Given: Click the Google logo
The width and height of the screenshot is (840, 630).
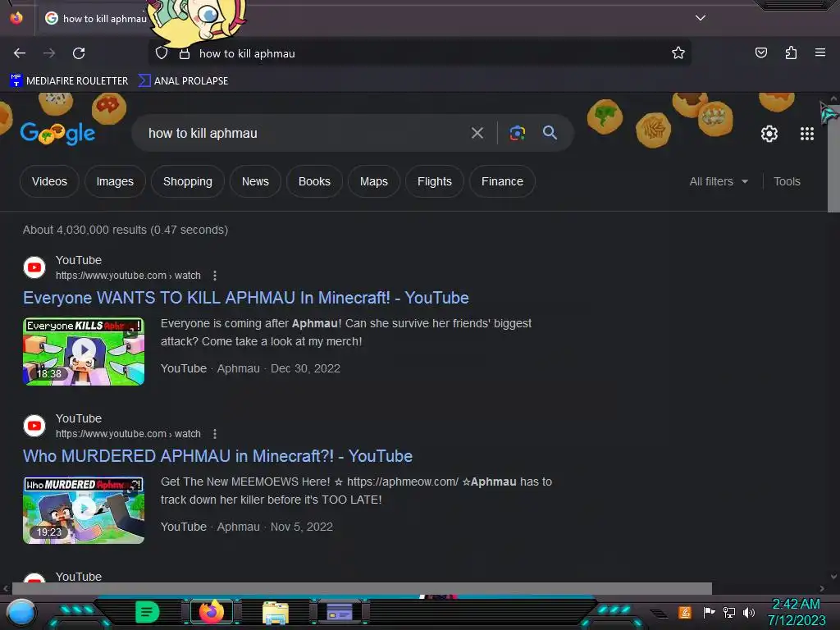Looking at the screenshot, I should point(58,133).
